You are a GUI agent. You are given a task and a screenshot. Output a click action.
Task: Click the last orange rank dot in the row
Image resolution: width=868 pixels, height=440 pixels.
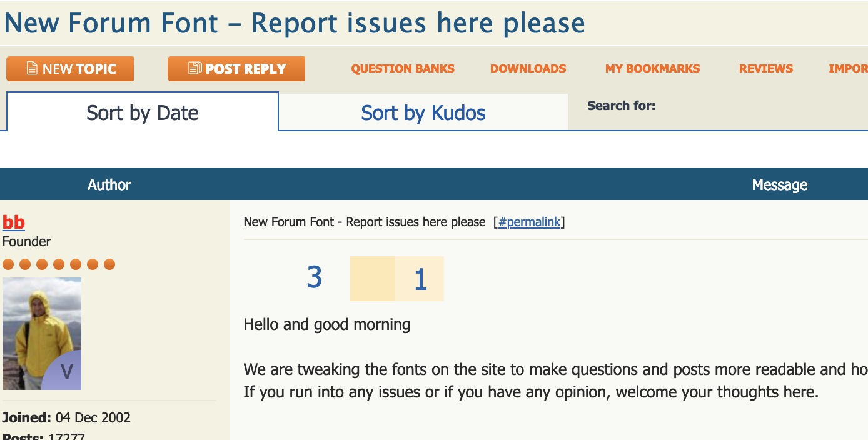[109, 264]
